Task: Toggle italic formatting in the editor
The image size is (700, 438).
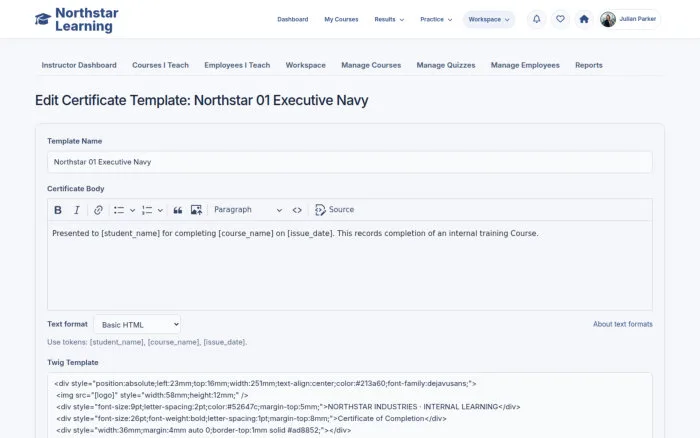Action: [x=77, y=210]
